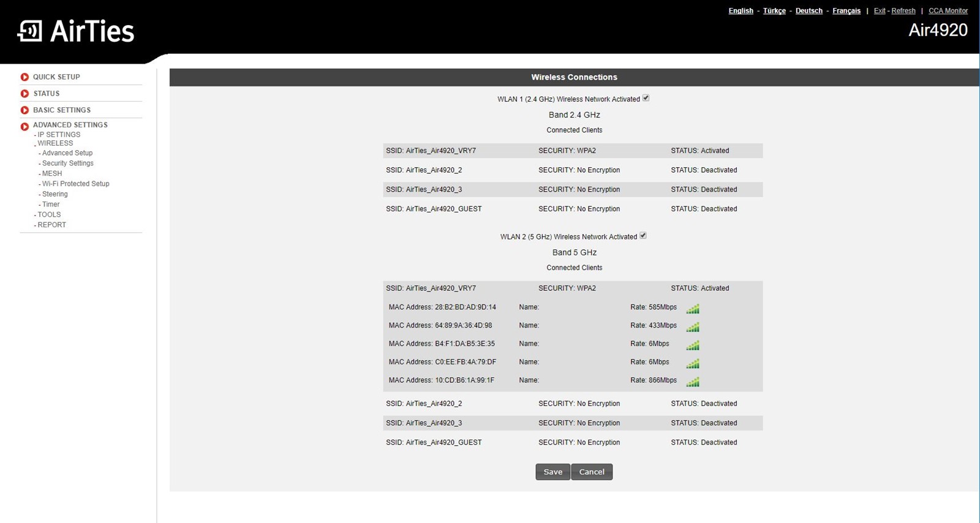
Task: Open Advanced Setup wireless page
Action: [x=67, y=153]
